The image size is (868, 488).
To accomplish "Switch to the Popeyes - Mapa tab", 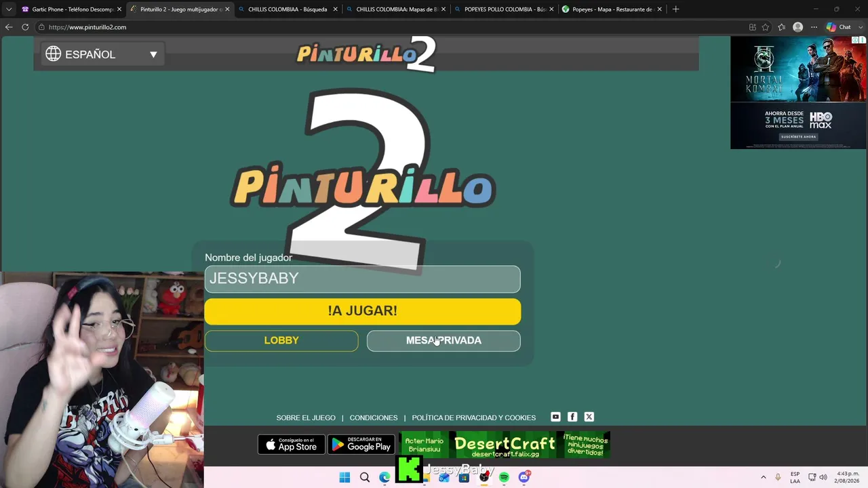I will tap(611, 9).
